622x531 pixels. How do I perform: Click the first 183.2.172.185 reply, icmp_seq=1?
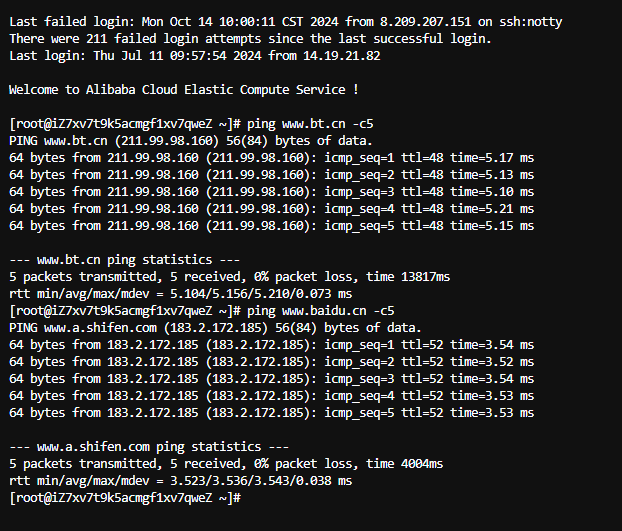click(271, 345)
